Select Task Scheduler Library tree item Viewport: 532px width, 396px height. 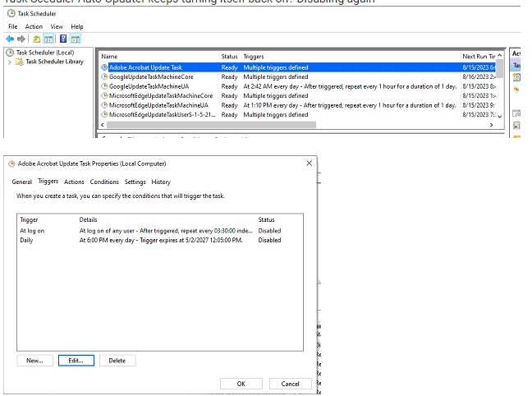pyautogui.click(x=55, y=62)
